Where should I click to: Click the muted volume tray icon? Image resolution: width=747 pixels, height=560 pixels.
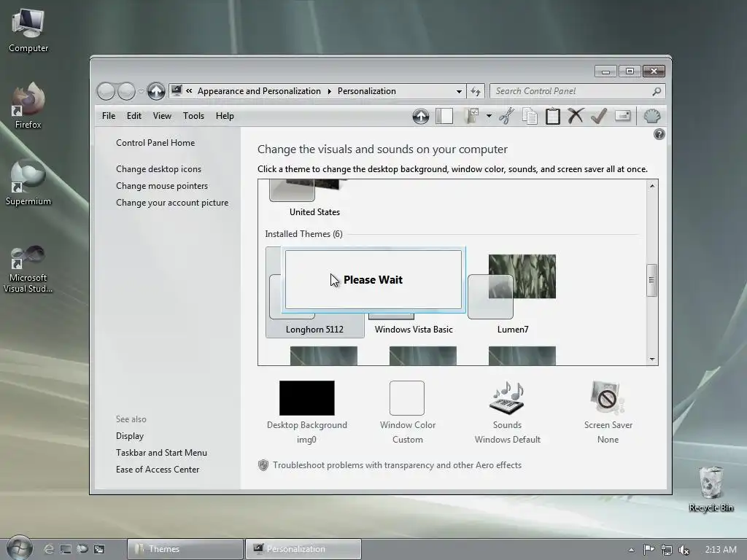[684, 550]
